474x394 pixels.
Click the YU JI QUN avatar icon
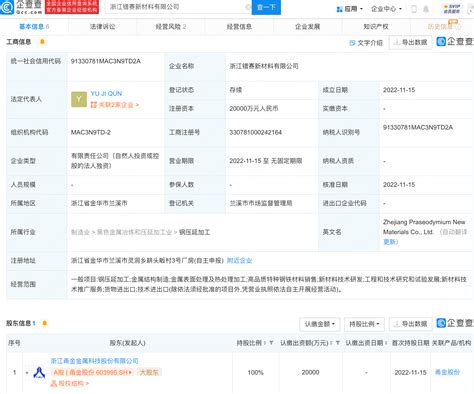pos(79,99)
